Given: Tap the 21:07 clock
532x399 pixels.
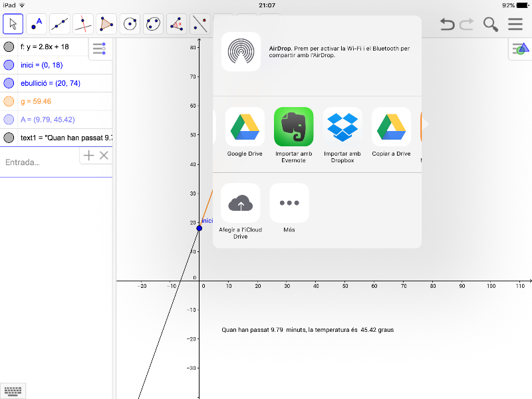Looking at the screenshot, I should tap(267, 5).
